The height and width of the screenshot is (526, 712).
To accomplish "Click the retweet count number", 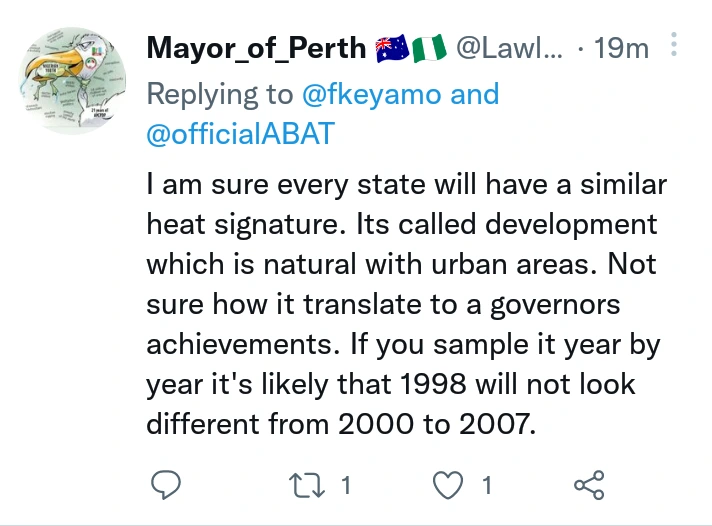I will 345,486.
